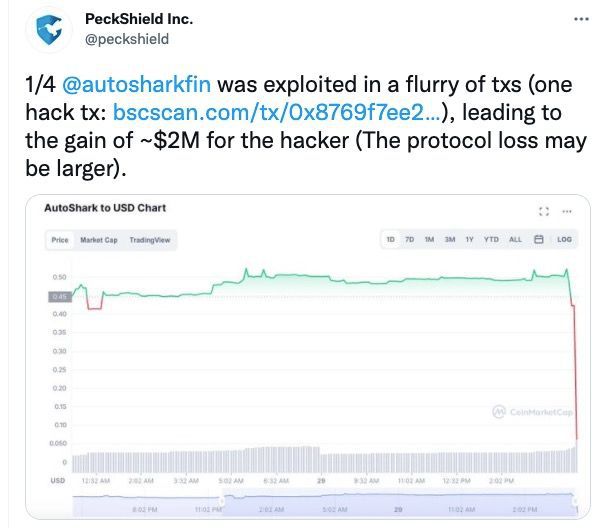Expand the chart to fullscreen

[x=544, y=211]
